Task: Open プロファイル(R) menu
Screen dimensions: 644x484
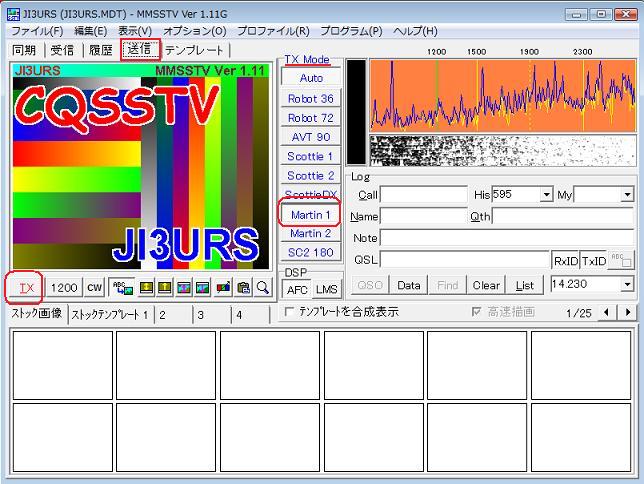Action: point(273,31)
